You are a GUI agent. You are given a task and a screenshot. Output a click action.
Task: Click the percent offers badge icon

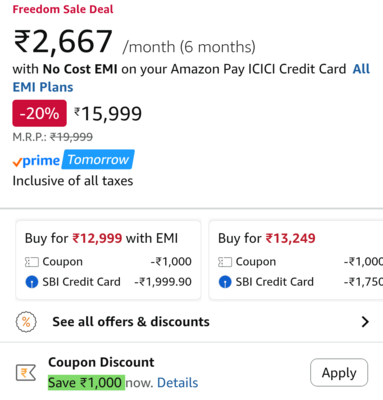point(26,322)
